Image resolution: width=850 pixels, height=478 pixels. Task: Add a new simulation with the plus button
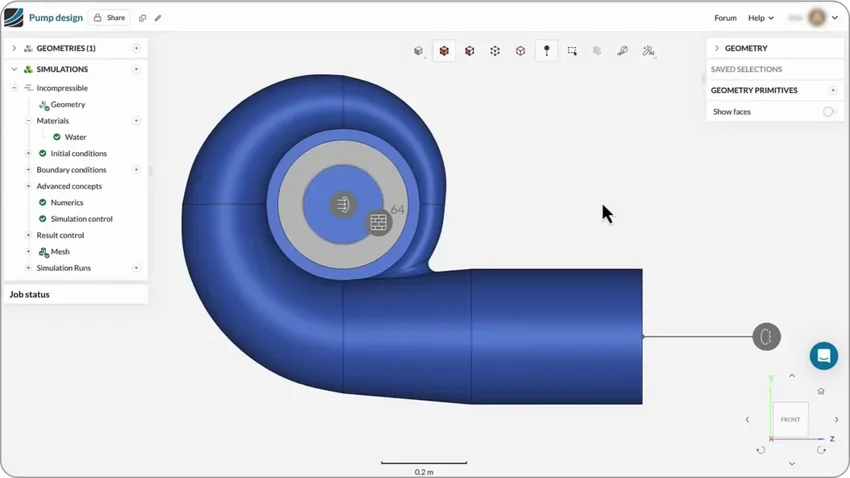coord(136,69)
